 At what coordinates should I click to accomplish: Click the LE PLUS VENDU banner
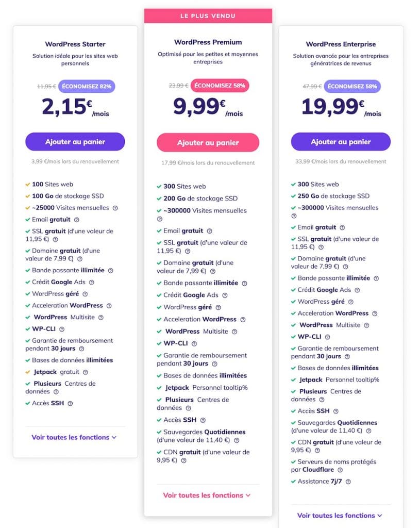(x=208, y=16)
